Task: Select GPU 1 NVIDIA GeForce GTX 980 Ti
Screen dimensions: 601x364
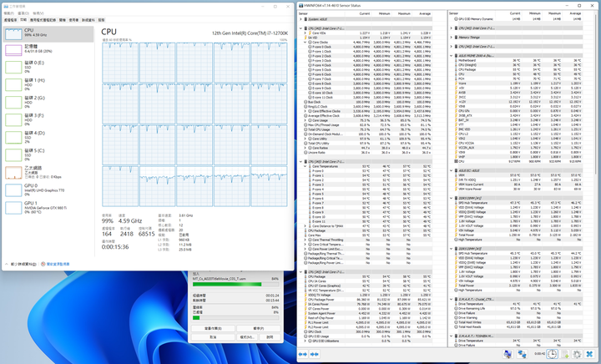Action: pos(48,208)
